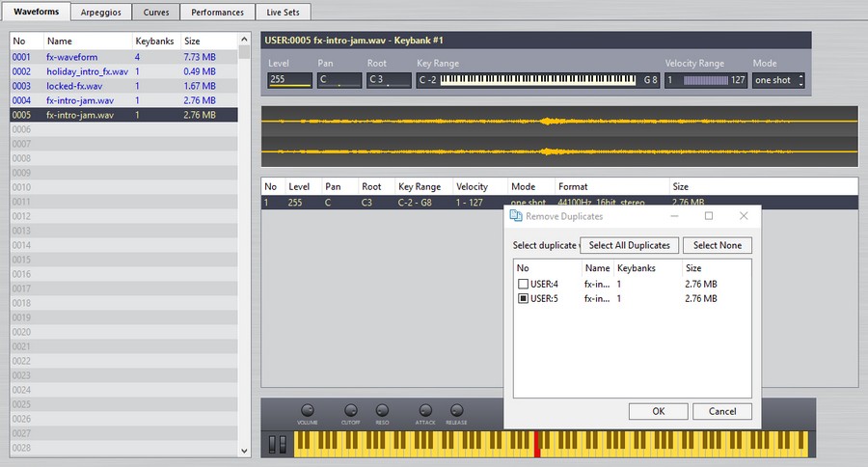This screenshot has width=868, height=467.
Task: Click the Volume knob
Action: coord(308,410)
